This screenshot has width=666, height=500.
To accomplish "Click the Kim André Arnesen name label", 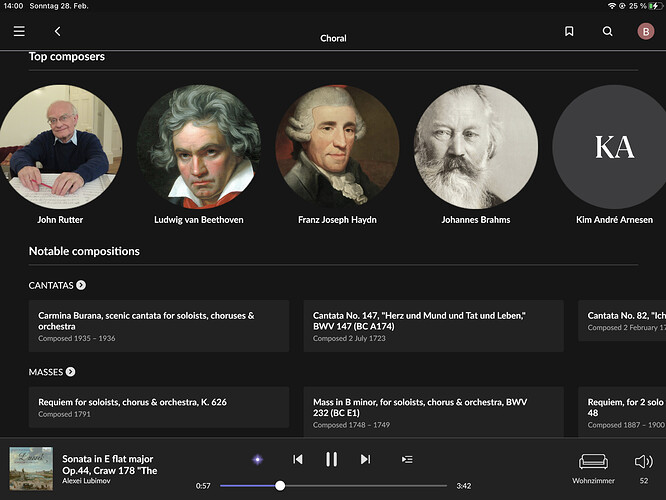I will 614,220.
